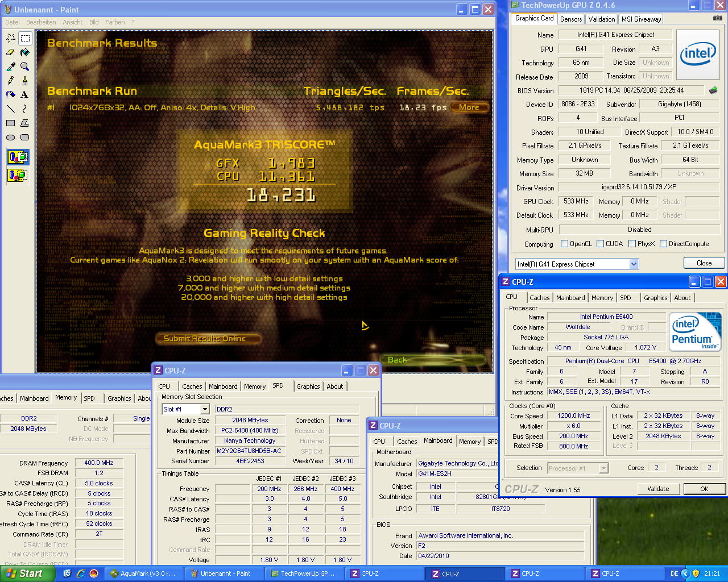Switch to AquaMark in the taskbar
728x582 pixels.
tap(143, 573)
